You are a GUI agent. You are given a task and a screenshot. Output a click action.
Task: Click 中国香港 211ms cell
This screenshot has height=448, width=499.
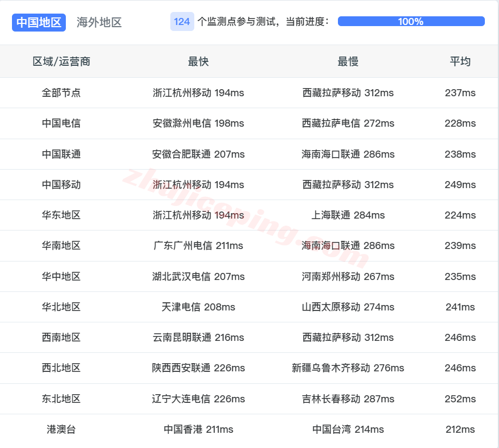pos(198,430)
